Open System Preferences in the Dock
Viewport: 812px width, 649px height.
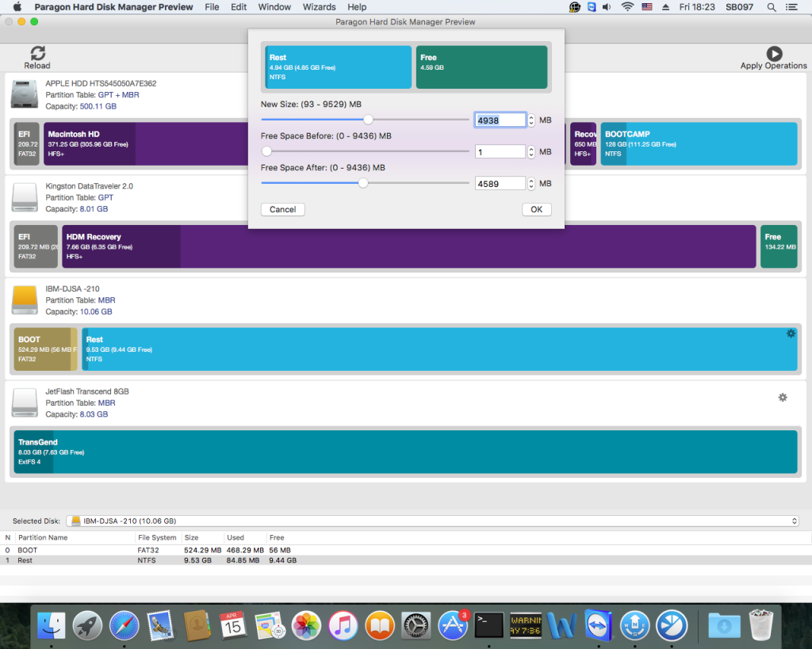[416, 625]
